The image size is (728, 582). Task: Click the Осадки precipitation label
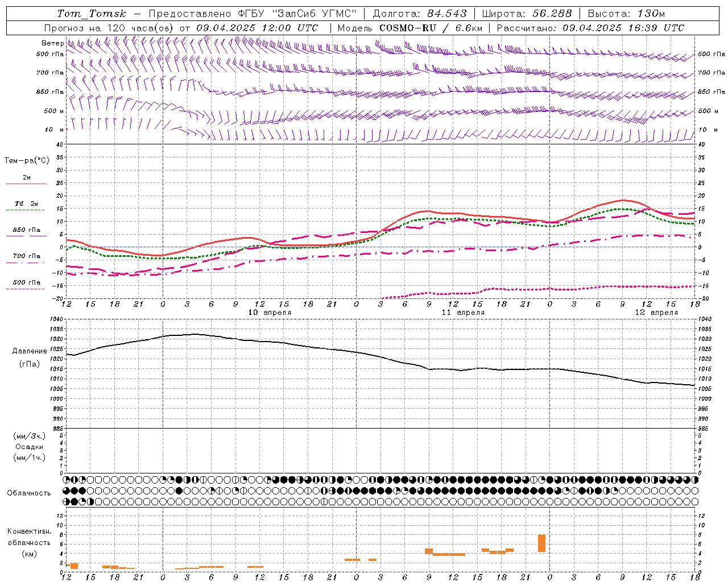[30, 447]
